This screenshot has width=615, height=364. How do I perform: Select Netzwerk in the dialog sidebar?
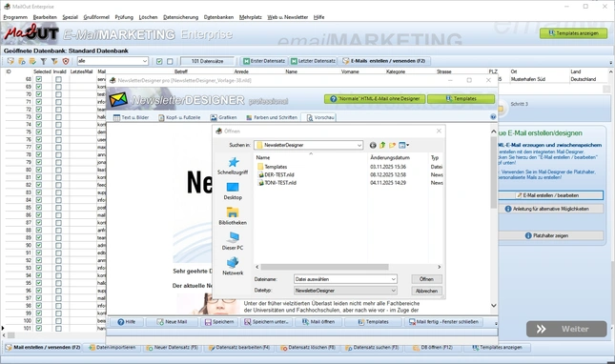(233, 267)
